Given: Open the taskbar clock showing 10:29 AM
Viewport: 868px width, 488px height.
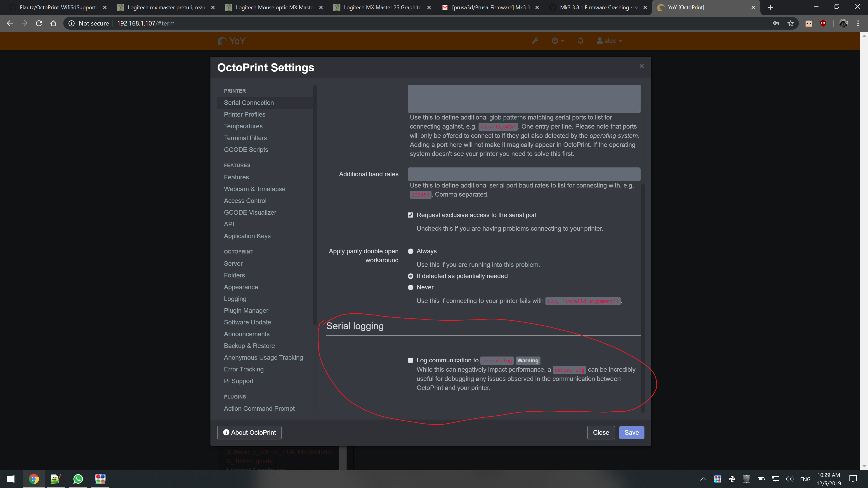Looking at the screenshot, I should (x=829, y=479).
